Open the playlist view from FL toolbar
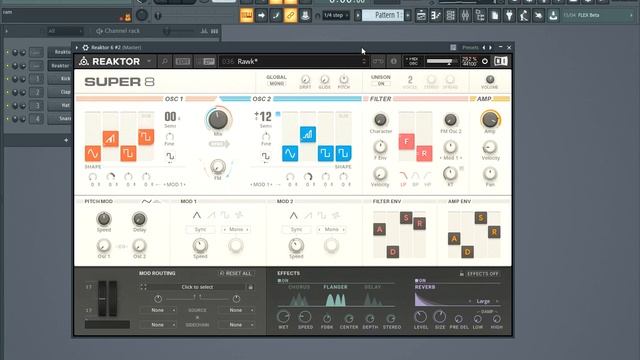 pyautogui.click(x=421, y=16)
